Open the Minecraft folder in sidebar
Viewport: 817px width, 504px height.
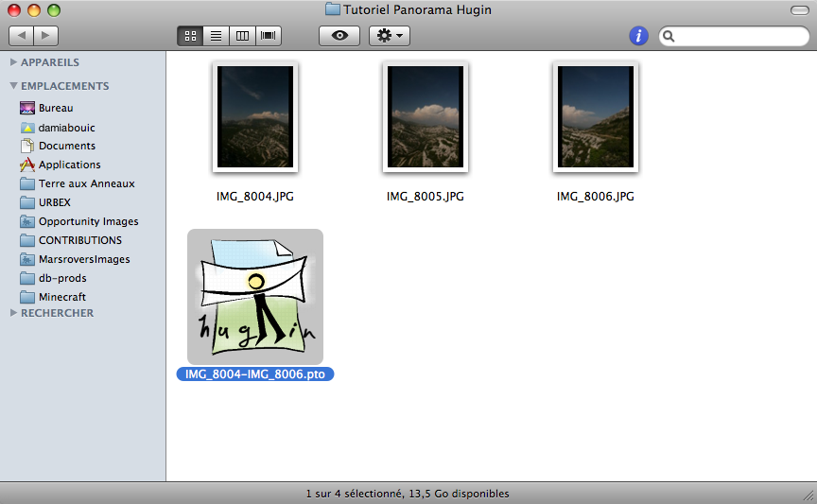61,297
